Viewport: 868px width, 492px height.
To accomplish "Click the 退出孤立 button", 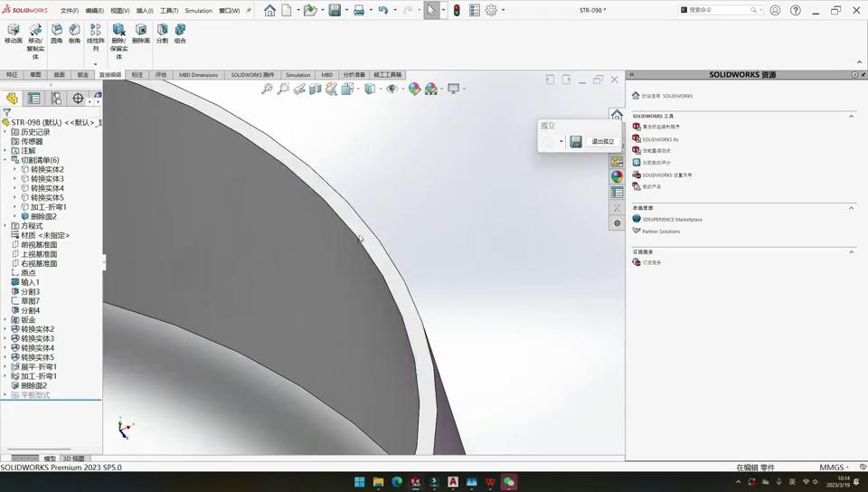I will (602, 142).
